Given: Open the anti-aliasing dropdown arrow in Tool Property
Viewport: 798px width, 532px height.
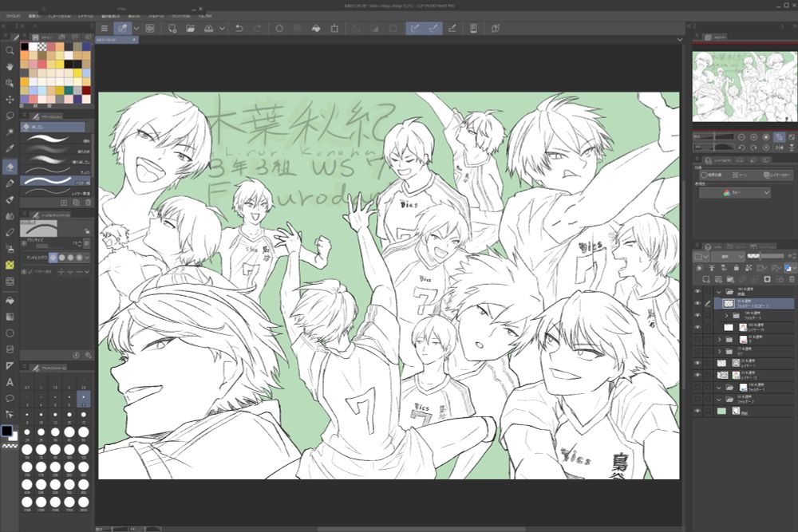Looking at the screenshot, I should point(88,258).
